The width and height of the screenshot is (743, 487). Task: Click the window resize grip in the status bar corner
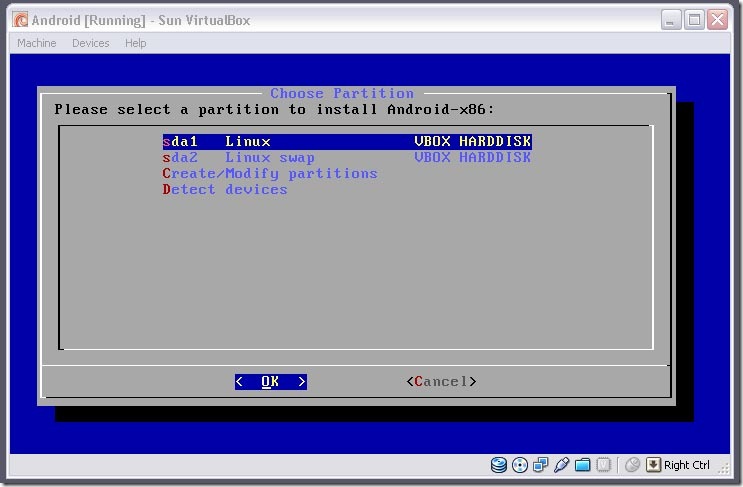click(724, 469)
